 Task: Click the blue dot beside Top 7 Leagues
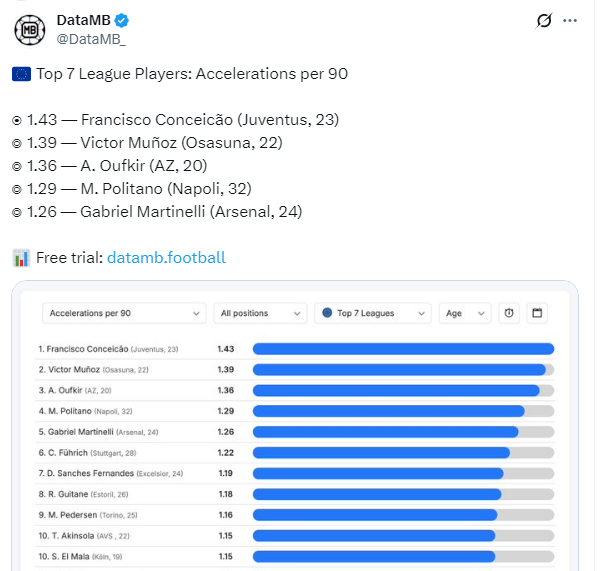pyautogui.click(x=327, y=313)
